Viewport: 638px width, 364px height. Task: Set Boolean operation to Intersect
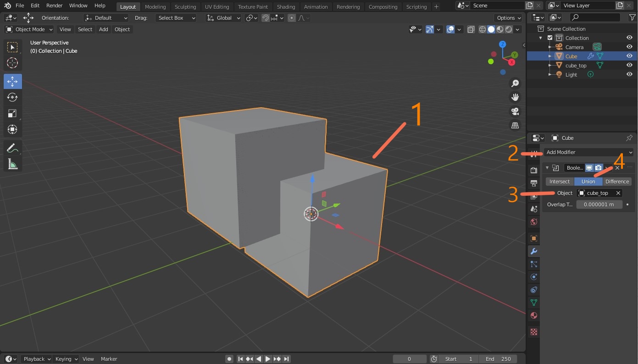(x=560, y=182)
